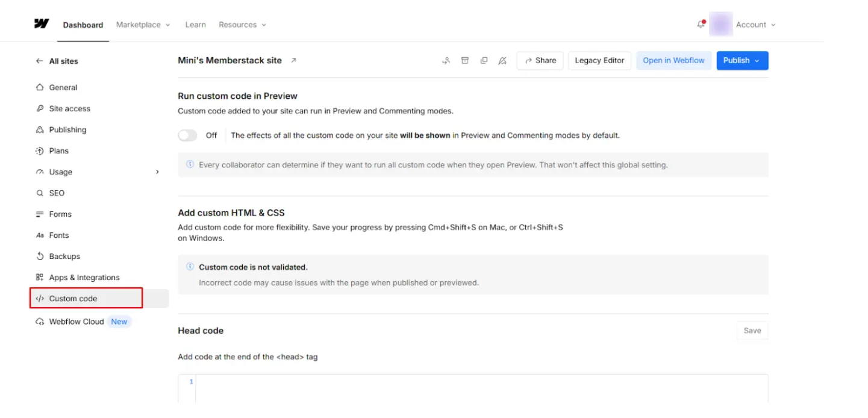
Task: Click the transfer site icon
Action: point(446,60)
